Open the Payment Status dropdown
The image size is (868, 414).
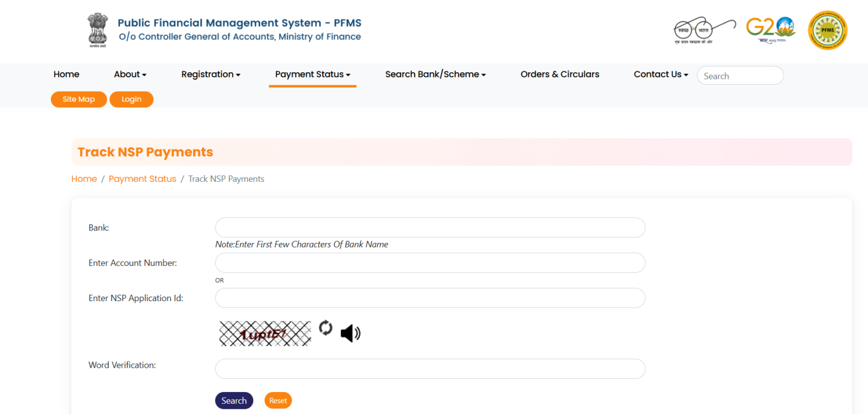coord(313,75)
